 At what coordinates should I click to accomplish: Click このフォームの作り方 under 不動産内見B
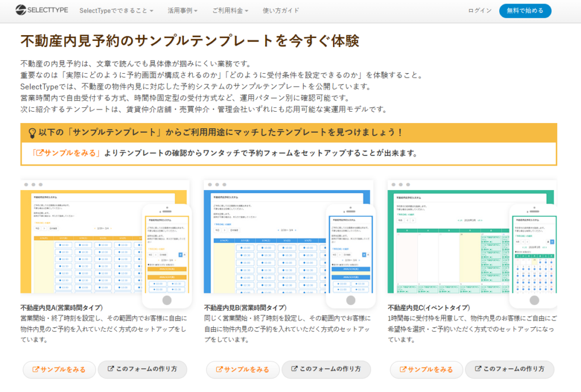point(326,369)
